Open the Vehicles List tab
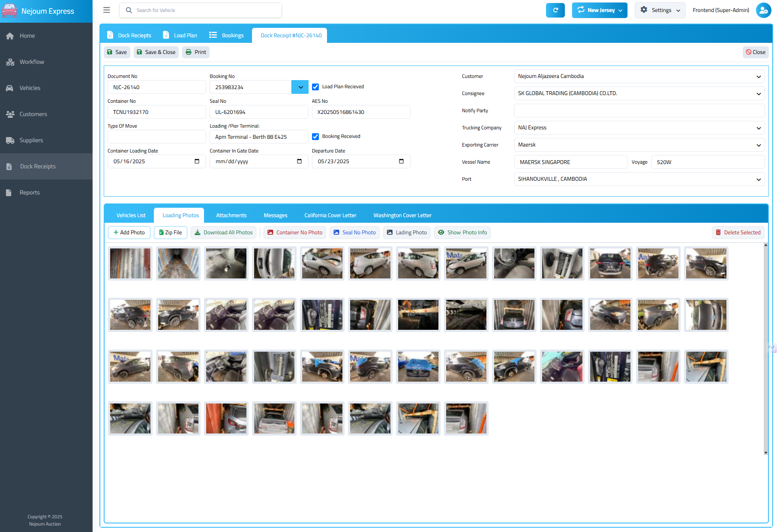 131,215
